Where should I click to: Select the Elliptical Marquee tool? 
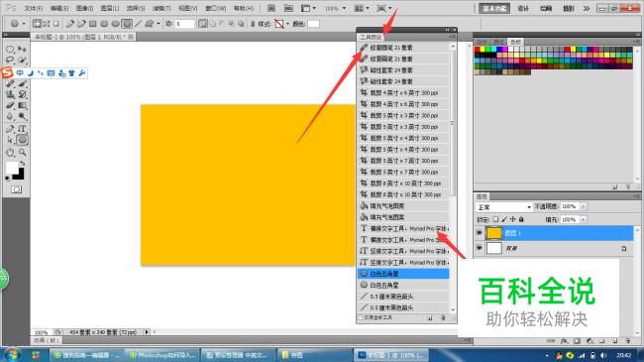click(x=10, y=50)
